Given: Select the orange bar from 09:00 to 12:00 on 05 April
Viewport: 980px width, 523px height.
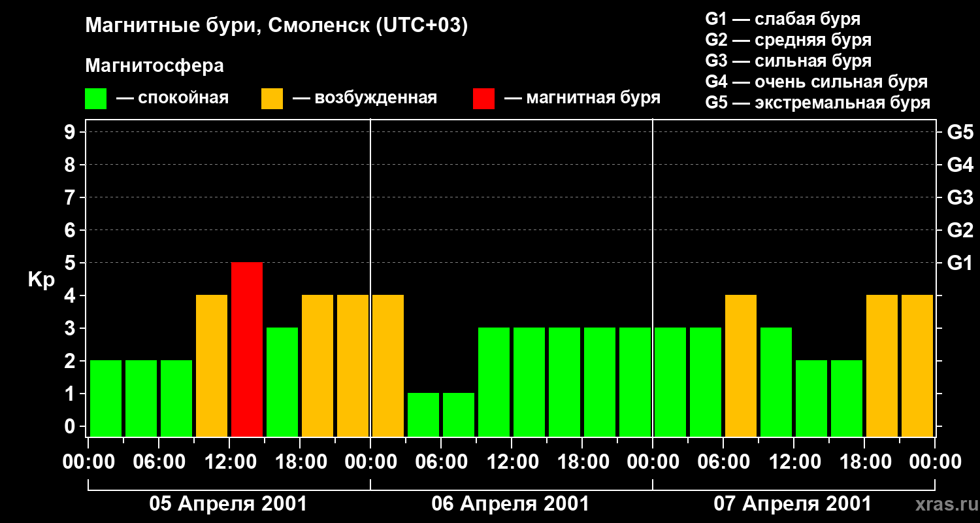Looking at the screenshot, I should tap(212, 365).
